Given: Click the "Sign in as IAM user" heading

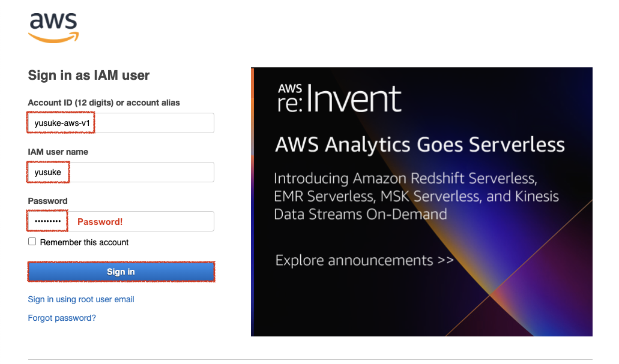Looking at the screenshot, I should (x=89, y=76).
